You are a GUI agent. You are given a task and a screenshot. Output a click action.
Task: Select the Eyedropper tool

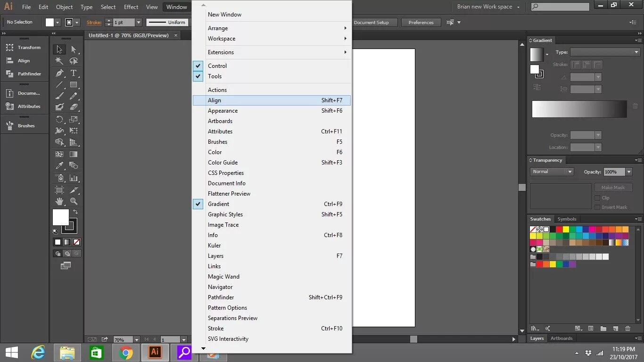[x=59, y=165]
